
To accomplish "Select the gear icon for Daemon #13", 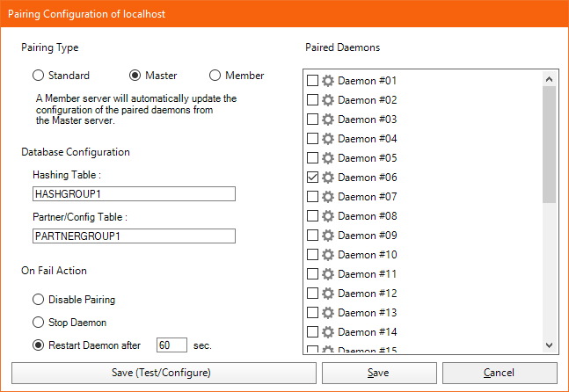I will point(328,313).
